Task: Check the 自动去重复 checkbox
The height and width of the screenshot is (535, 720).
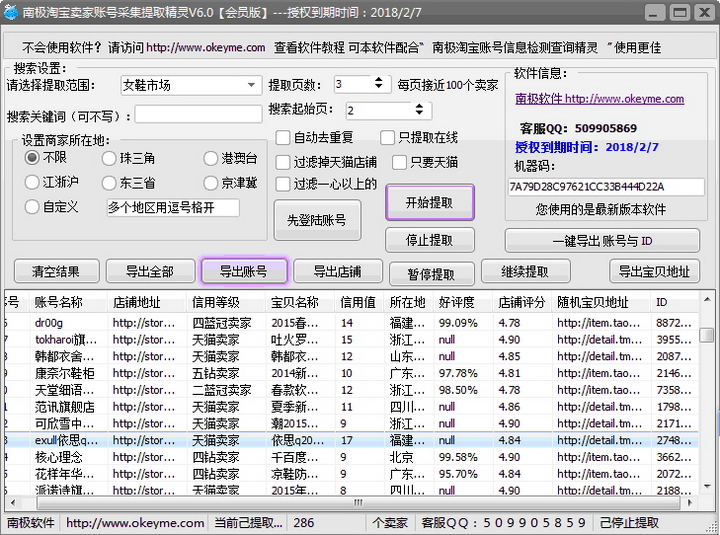Action: click(x=283, y=137)
